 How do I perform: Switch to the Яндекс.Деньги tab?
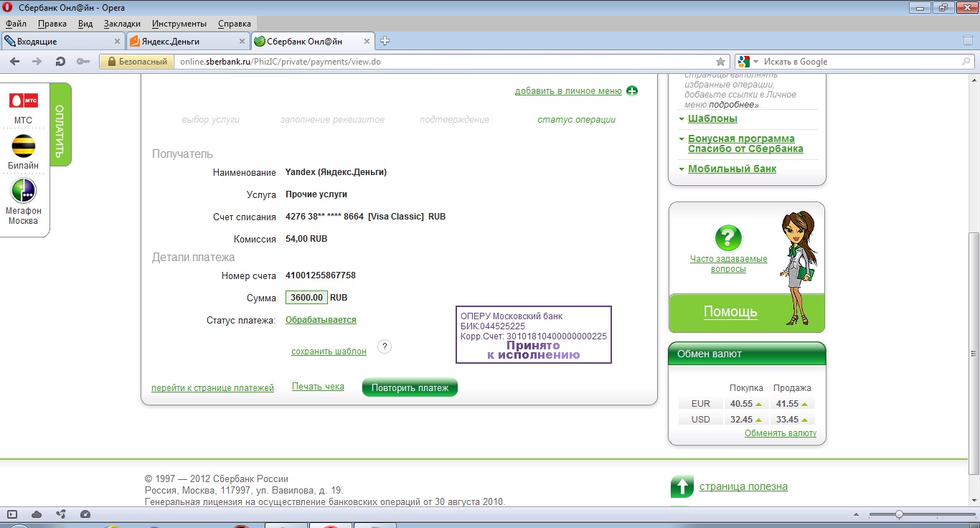[188, 42]
